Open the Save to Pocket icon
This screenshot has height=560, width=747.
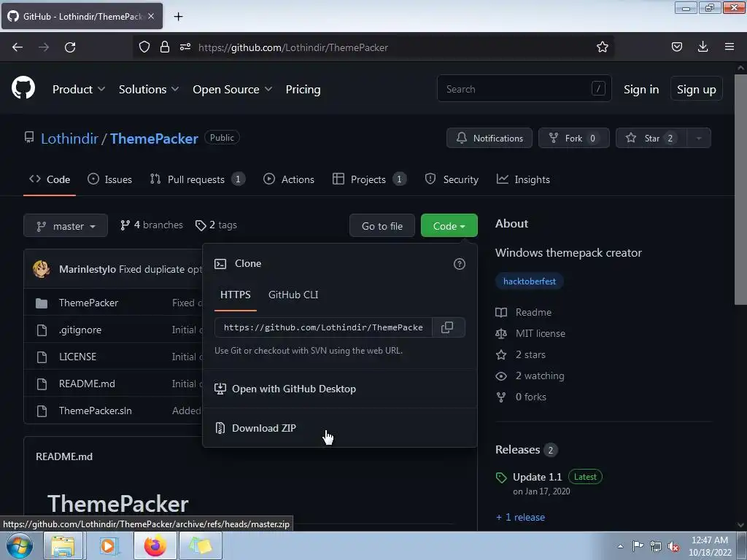point(676,47)
